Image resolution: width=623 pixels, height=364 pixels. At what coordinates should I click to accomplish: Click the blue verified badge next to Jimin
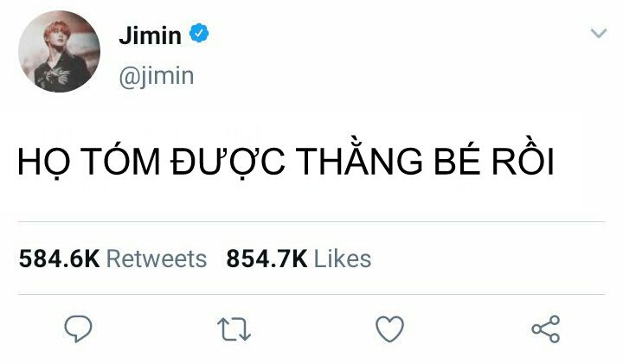tap(199, 34)
